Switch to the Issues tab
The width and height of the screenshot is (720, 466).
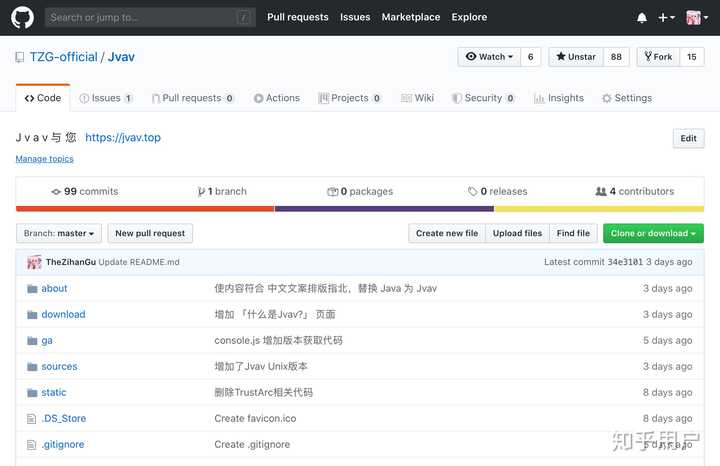[106, 98]
